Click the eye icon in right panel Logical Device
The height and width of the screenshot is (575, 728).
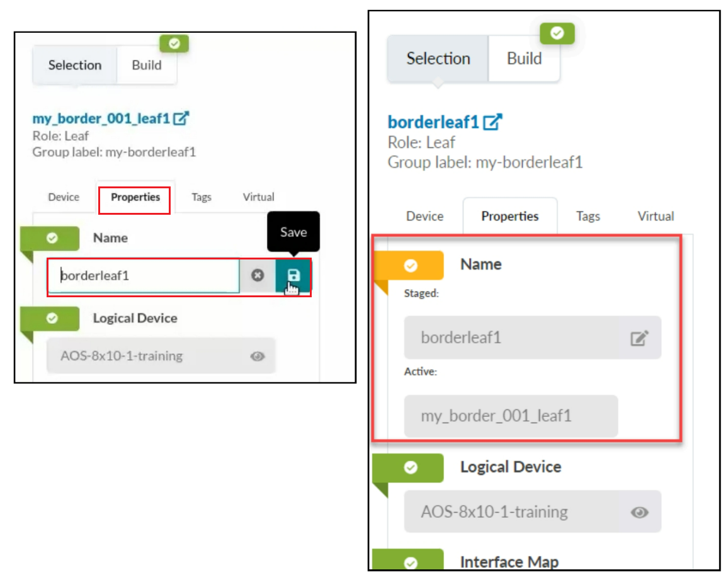[639, 512]
